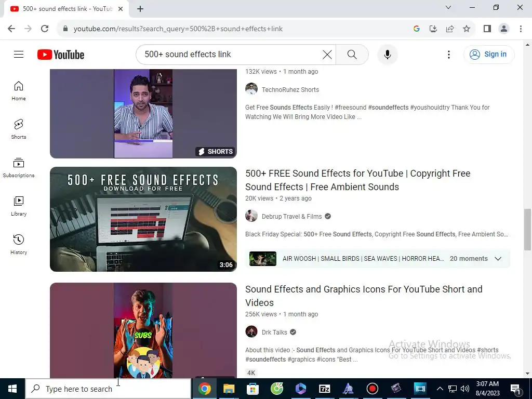Click TechnoRuhez Shorts channel avatar
Screen dimensions: 532x399
tap(251, 89)
